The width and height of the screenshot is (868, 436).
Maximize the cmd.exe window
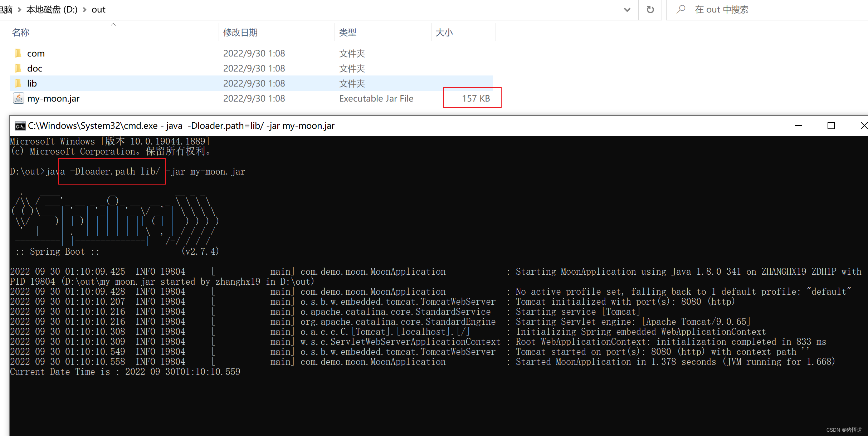(x=831, y=126)
